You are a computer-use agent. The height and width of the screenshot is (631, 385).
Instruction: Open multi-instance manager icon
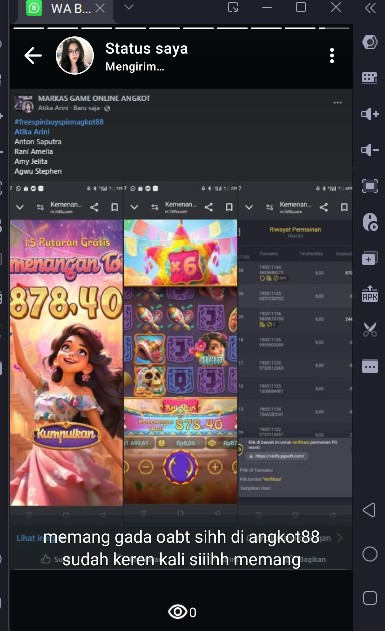click(x=370, y=258)
